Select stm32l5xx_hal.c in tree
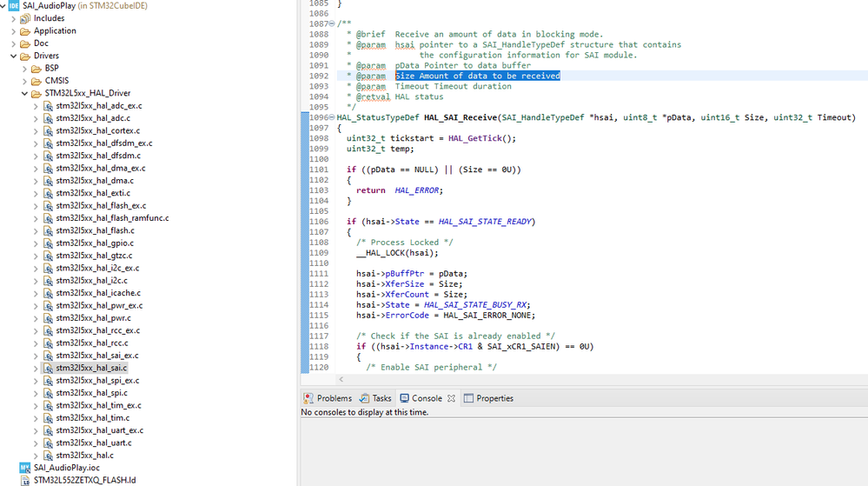Screen dimensions: 868x486 point(84,455)
